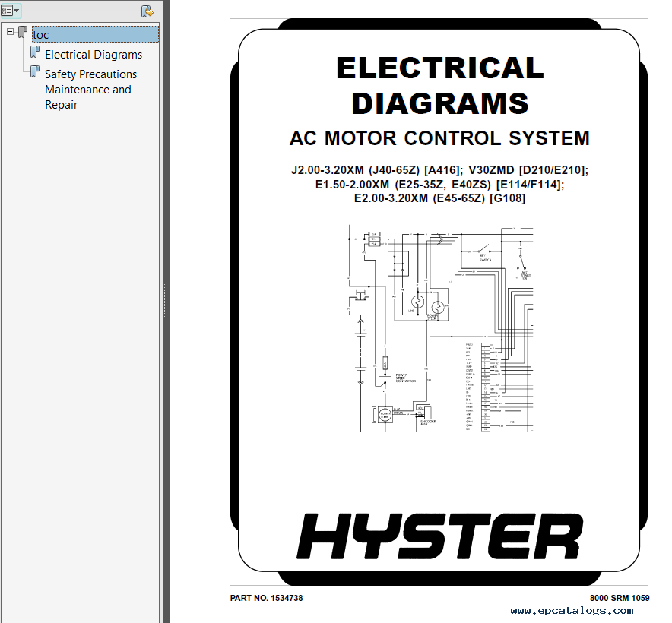The height and width of the screenshot is (623, 672).
Task: Click the ELECTRICAL DIAGRAMS page title
Action: (x=439, y=86)
